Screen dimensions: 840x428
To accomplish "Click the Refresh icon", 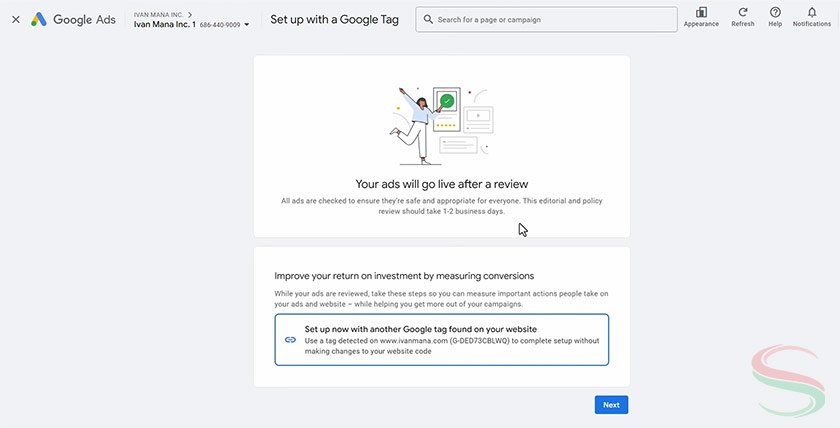I will 743,13.
